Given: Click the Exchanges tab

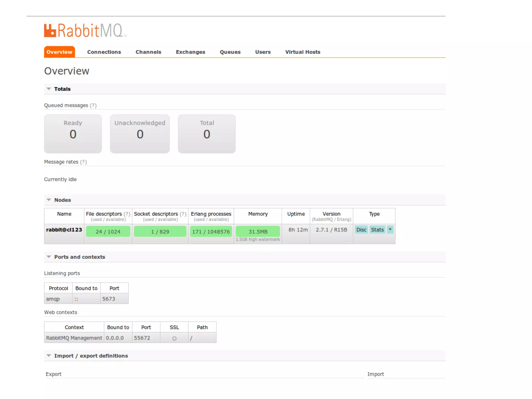Looking at the screenshot, I should [190, 52].
